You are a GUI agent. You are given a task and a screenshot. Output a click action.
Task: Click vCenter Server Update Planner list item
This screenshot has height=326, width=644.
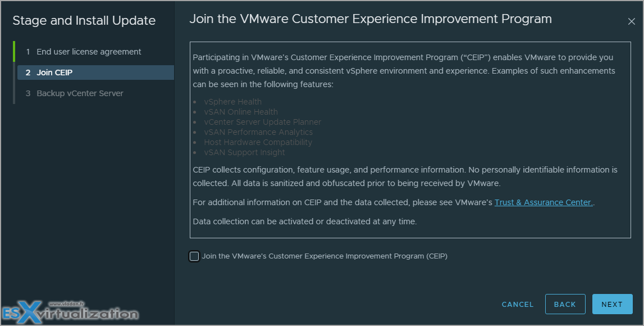(x=262, y=122)
